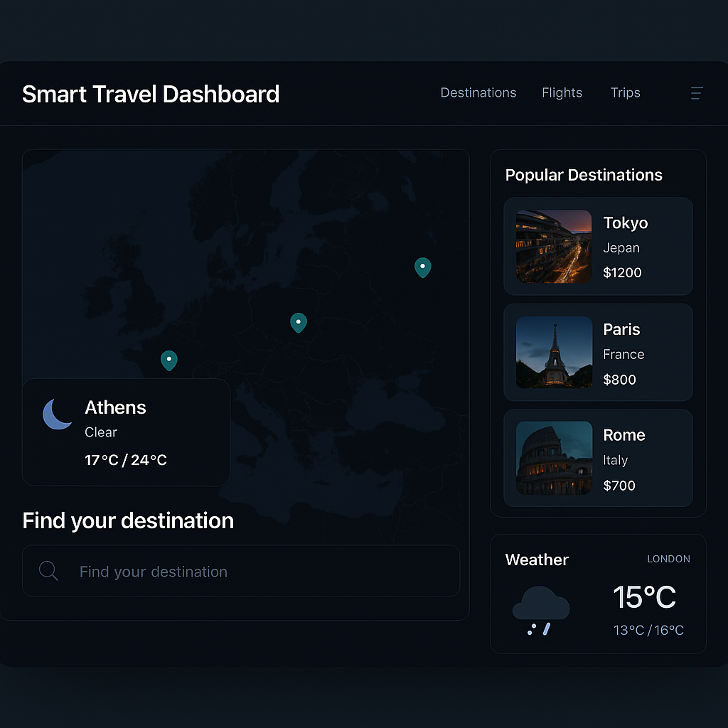This screenshot has height=728, width=728.
Task: Click the search magnifier icon
Action: click(48, 570)
